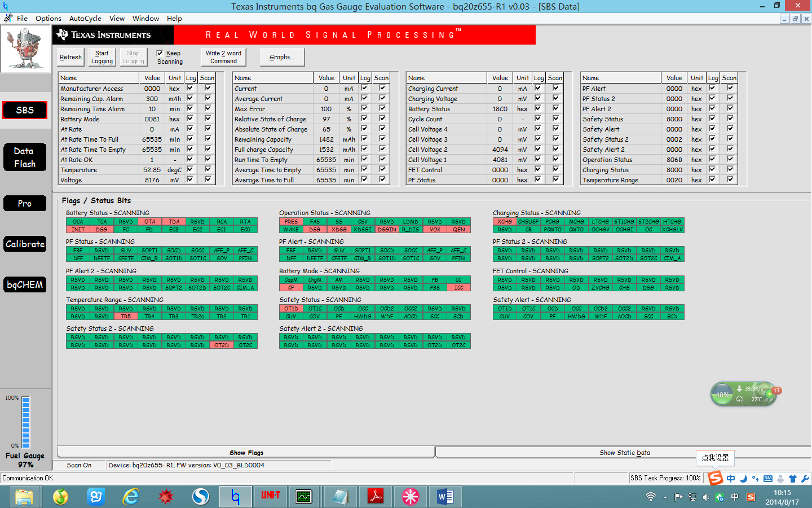Click Write 2 word Command button

click(x=223, y=57)
